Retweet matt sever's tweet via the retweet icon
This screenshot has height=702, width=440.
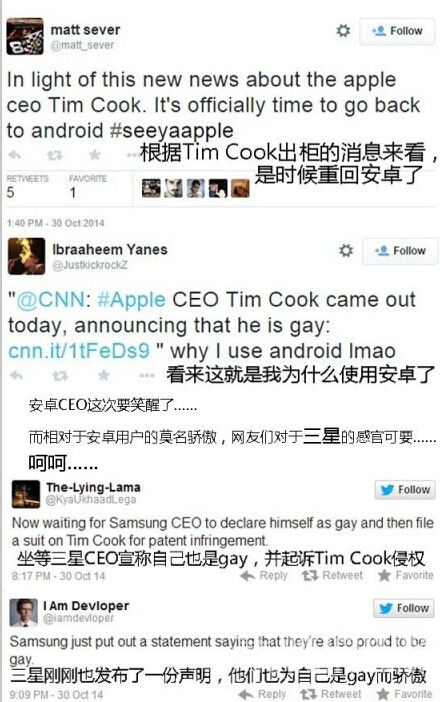click(55, 155)
